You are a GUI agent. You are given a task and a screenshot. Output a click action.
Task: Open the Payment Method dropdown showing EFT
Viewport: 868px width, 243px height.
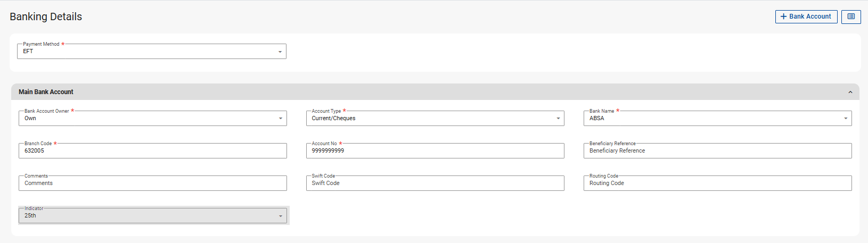coord(149,52)
